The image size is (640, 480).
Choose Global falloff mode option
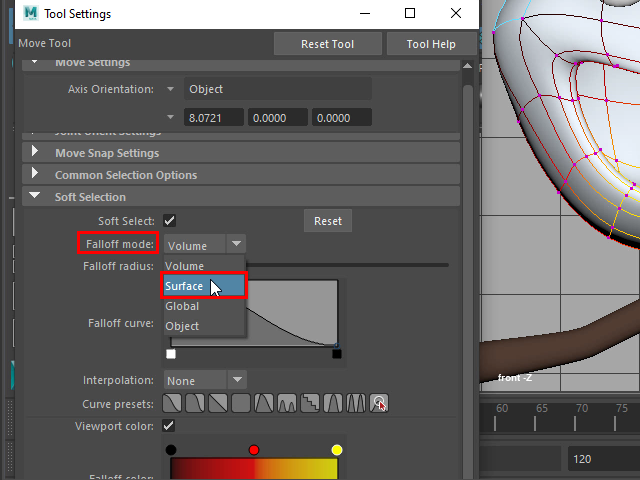click(x=183, y=306)
